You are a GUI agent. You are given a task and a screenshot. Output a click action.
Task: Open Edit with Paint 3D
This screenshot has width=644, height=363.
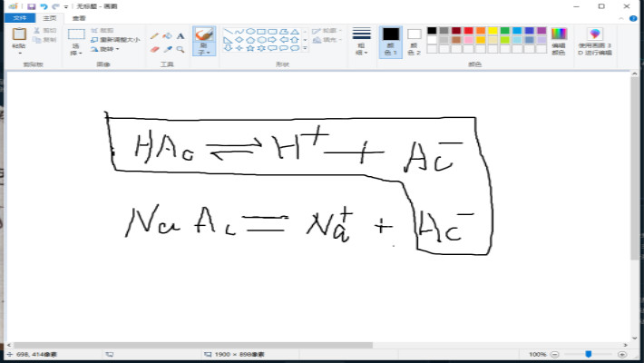[595, 42]
